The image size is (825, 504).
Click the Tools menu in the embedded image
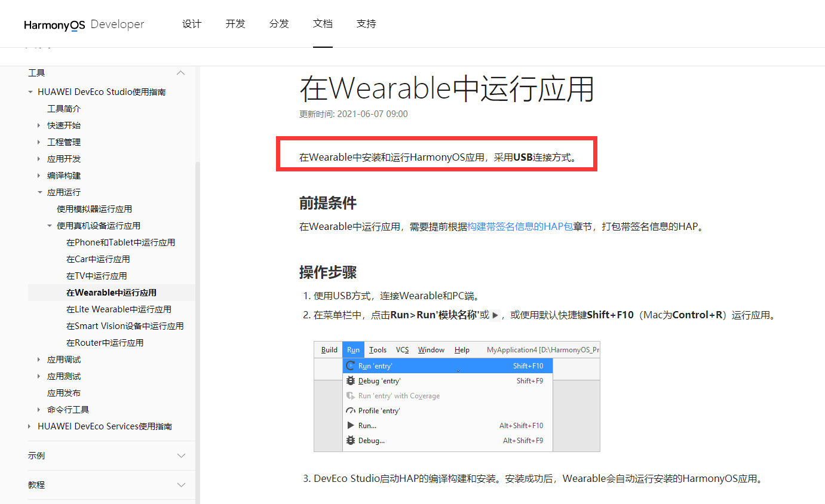pyautogui.click(x=378, y=350)
